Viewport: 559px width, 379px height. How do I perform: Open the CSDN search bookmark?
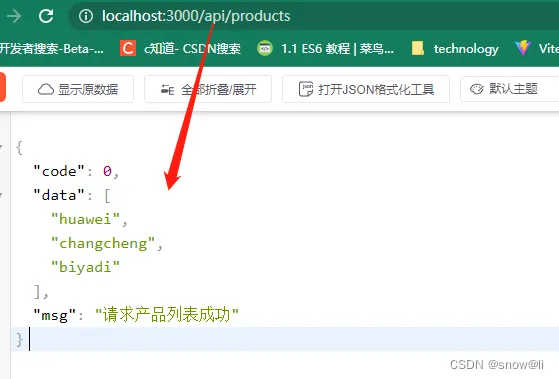tap(181, 48)
